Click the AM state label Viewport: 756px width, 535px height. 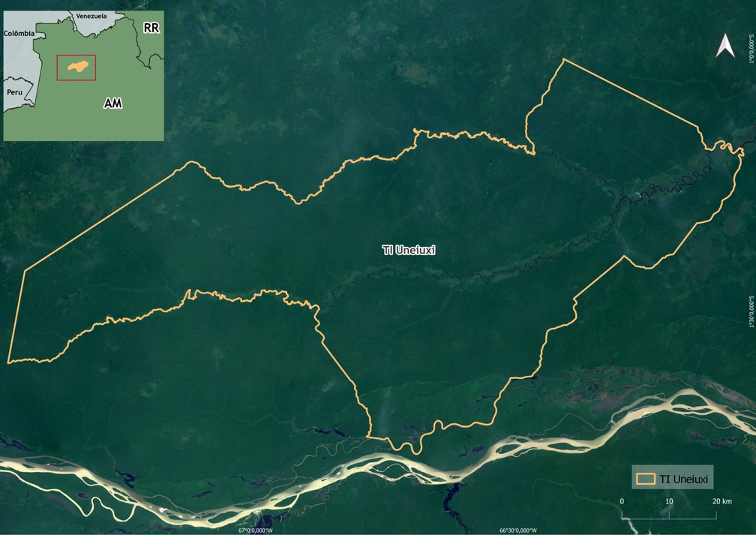pyautogui.click(x=112, y=103)
